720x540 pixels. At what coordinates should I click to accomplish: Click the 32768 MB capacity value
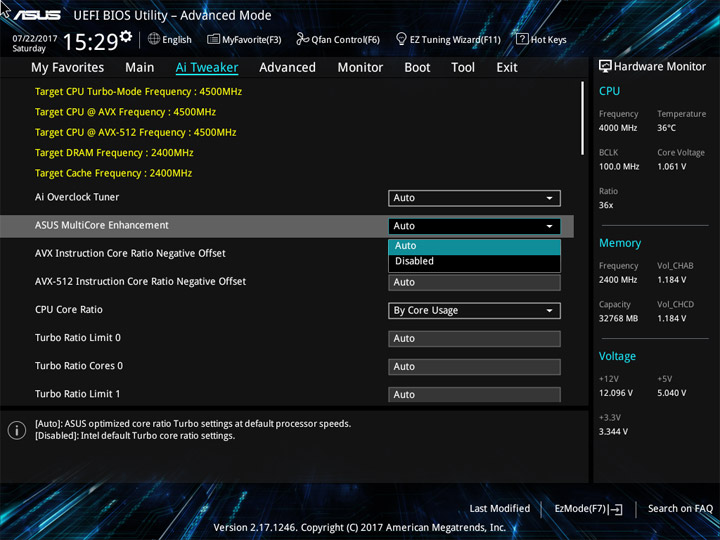click(618, 318)
